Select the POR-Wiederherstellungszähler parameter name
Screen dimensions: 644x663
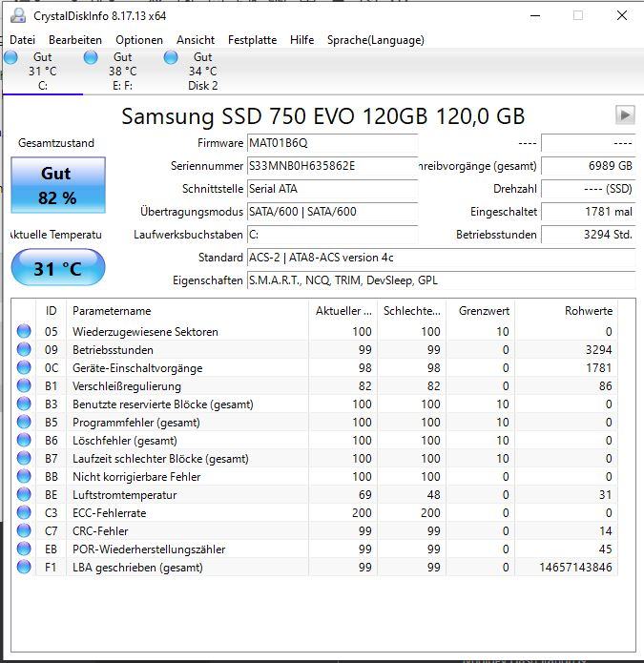[149, 549]
